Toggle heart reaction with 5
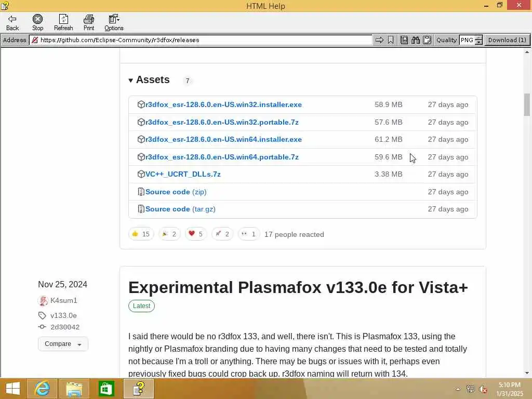Image resolution: width=532 pixels, height=399 pixels. click(x=196, y=234)
